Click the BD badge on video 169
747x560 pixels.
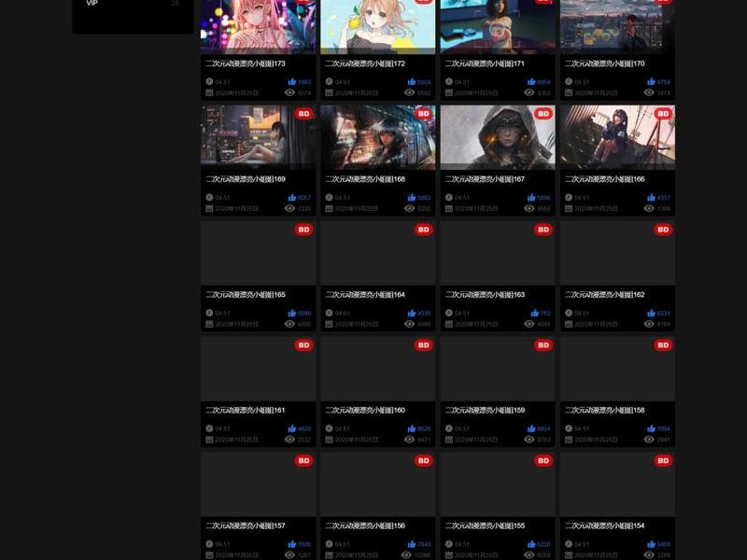[x=304, y=113]
